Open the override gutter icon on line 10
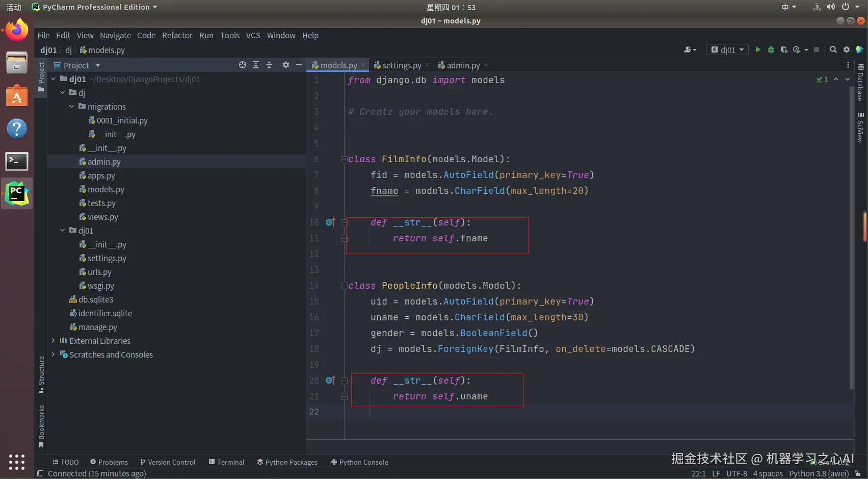The height and width of the screenshot is (479, 868). (x=330, y=222)
